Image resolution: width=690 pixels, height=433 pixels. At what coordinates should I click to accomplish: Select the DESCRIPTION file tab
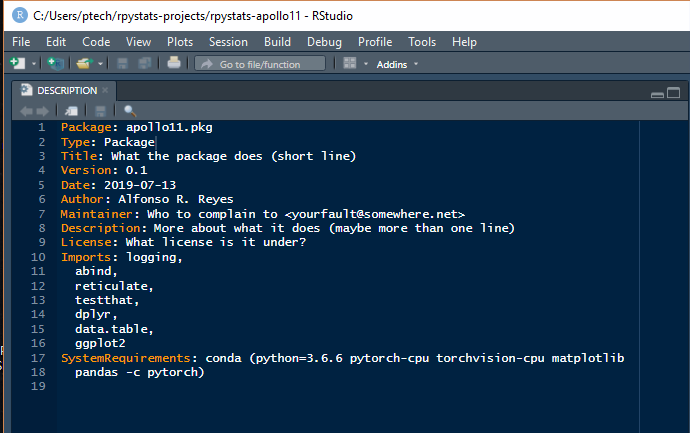(66, 90)
